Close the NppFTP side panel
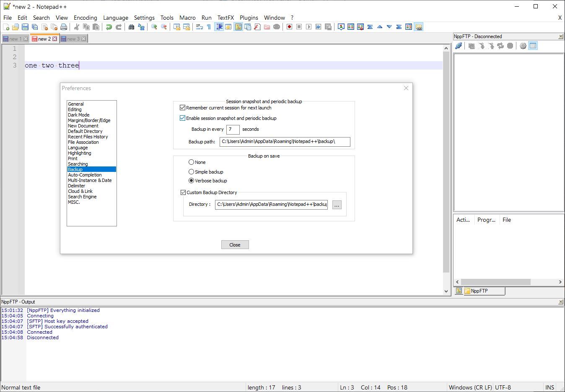Image resolution: width=565 pixels, height=392 pixels. tap(561, 36)
